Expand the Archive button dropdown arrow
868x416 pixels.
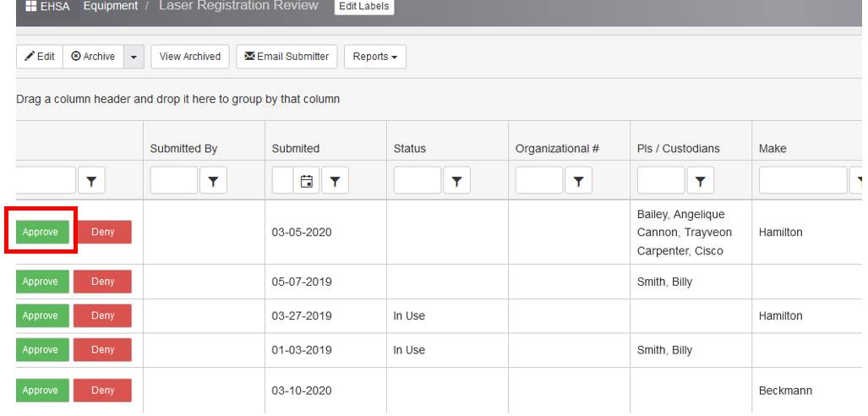click(x=133, y=57)
